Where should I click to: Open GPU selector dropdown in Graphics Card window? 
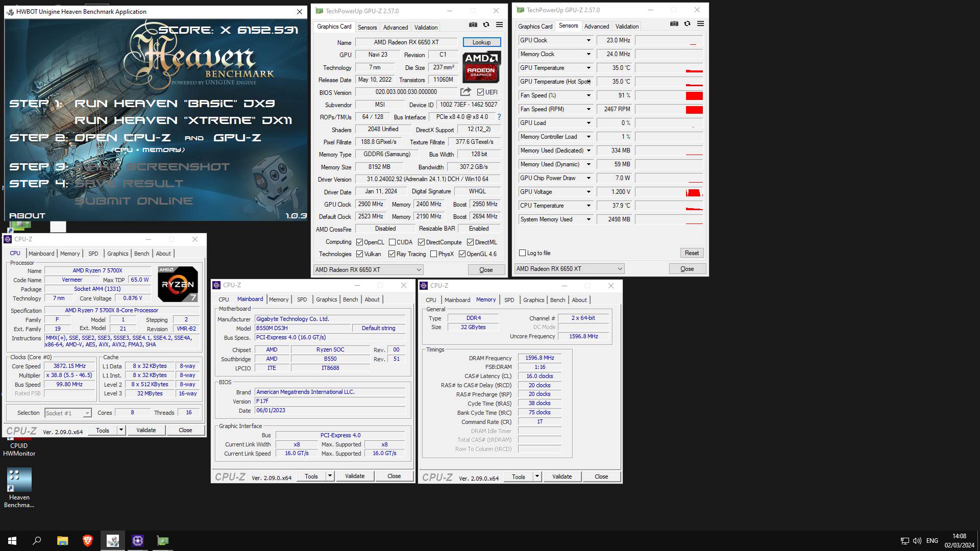[x=368, y=270]
